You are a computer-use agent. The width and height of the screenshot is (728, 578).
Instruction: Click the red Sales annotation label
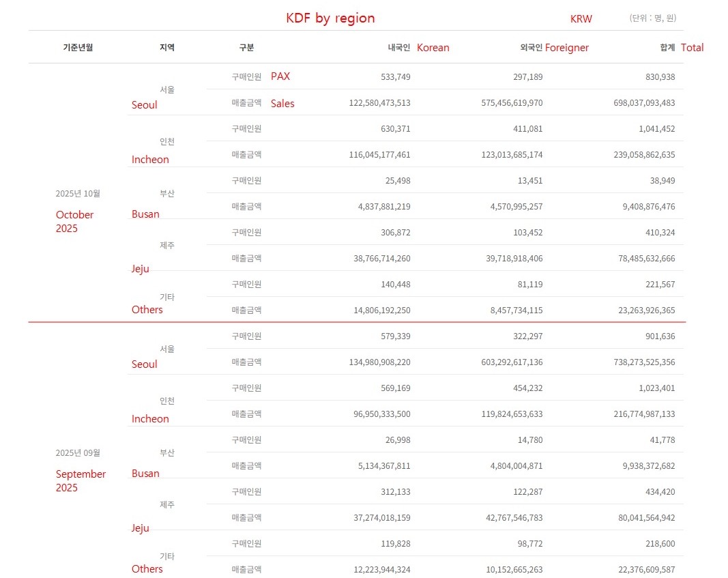pos(282,104)
